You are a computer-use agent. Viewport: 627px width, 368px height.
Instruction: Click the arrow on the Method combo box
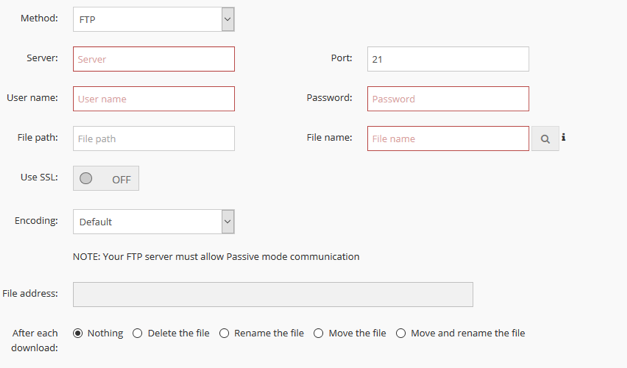tap(228, 19)
